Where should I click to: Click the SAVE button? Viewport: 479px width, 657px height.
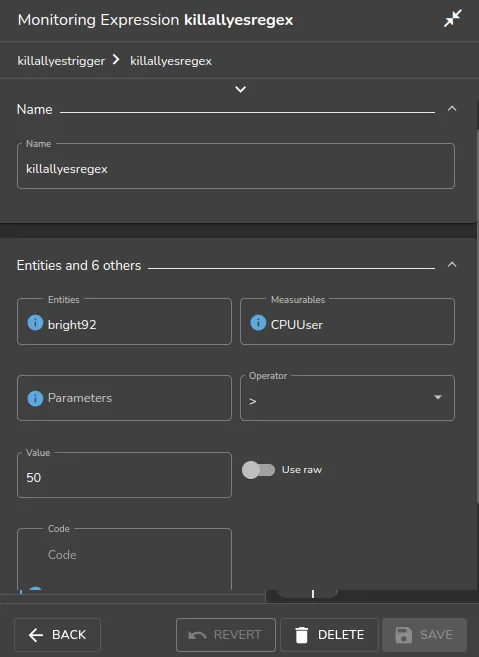tap(425, 635)
